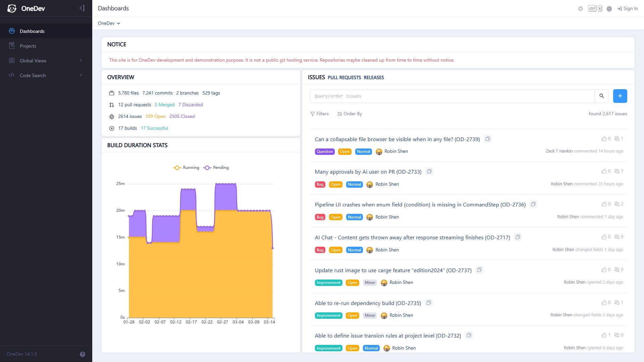
Task: Open issue Able to re-run dependency build
Action: tap(368, 303)
